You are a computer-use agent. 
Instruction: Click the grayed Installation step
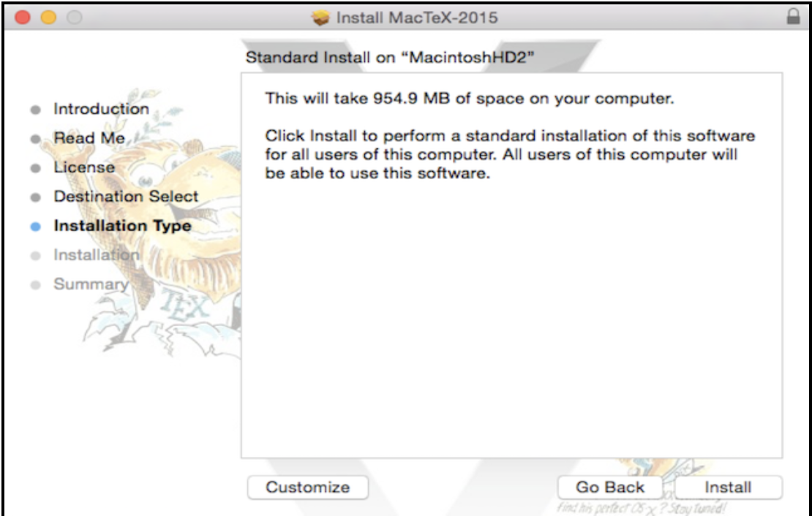click(x=97, y=255)
